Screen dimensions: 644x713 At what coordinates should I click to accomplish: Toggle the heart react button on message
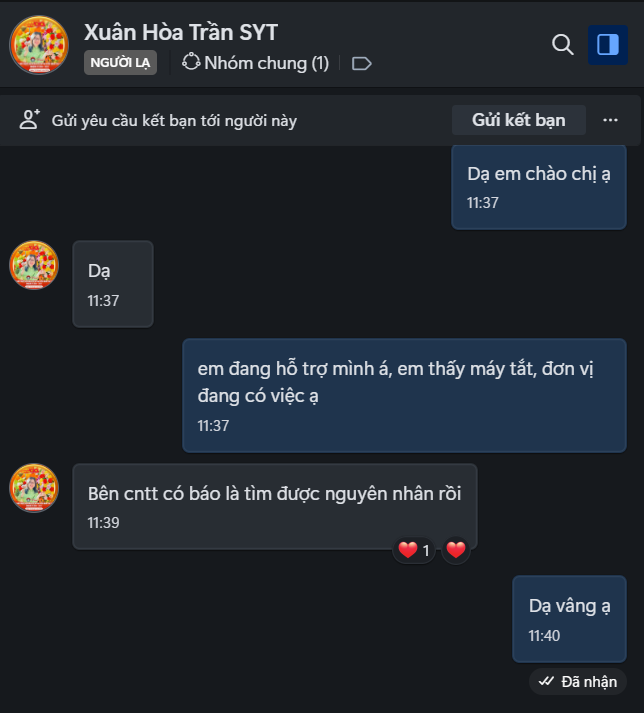pyautogui.click(x=456, y=550)
